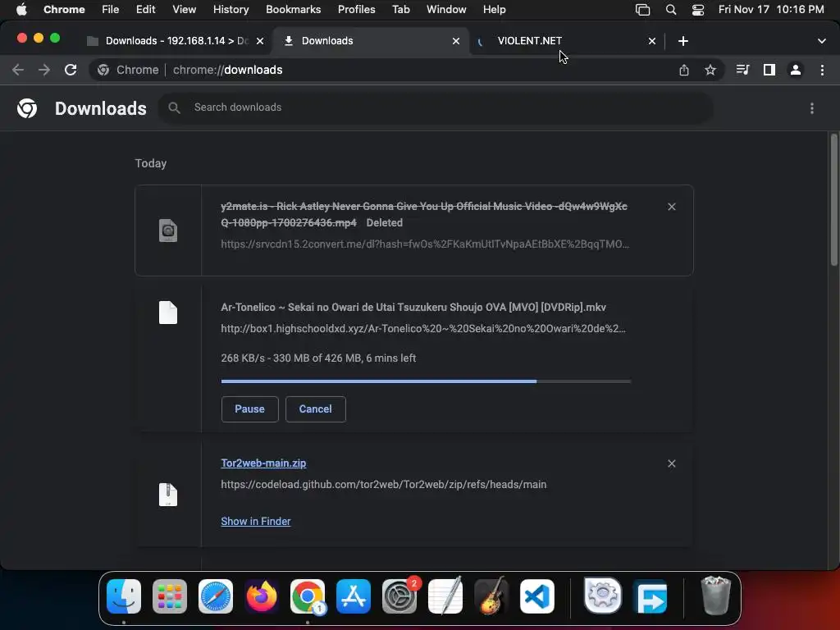Remove the Tor2web-main.zip entry from list
The height and width of the screenshot is (630, 840).
click(672, 463)
